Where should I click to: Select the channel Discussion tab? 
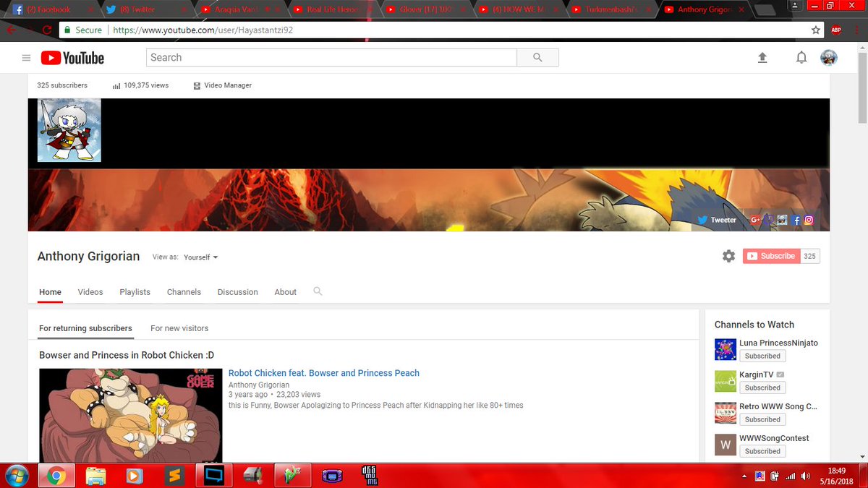pos(237,292)
